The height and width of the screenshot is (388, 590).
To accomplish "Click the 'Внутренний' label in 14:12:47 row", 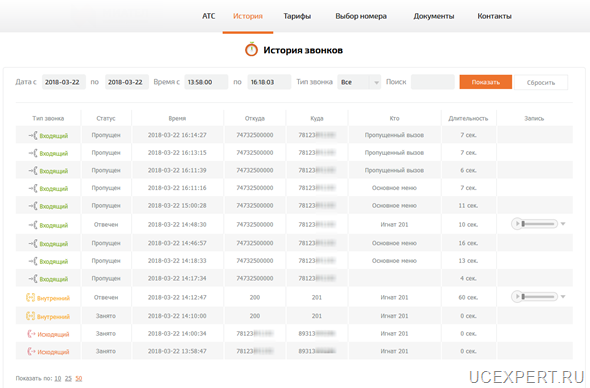I will (53, 298).
